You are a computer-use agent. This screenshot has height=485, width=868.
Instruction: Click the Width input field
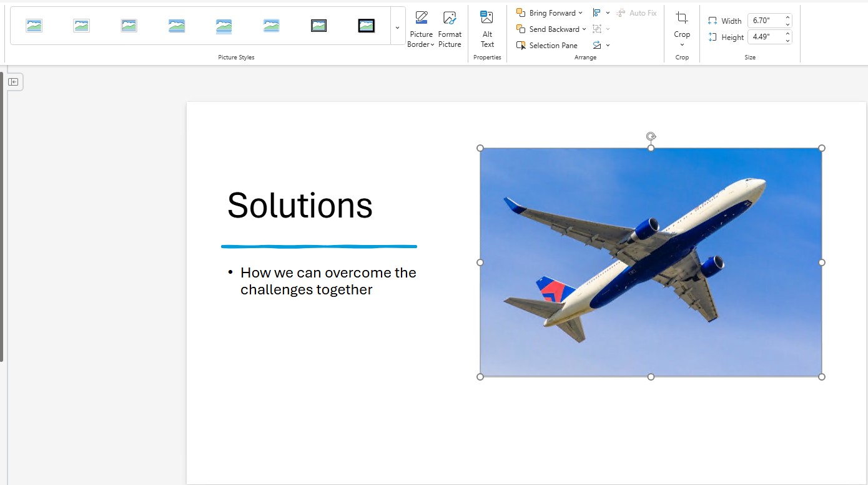point(766,21)
